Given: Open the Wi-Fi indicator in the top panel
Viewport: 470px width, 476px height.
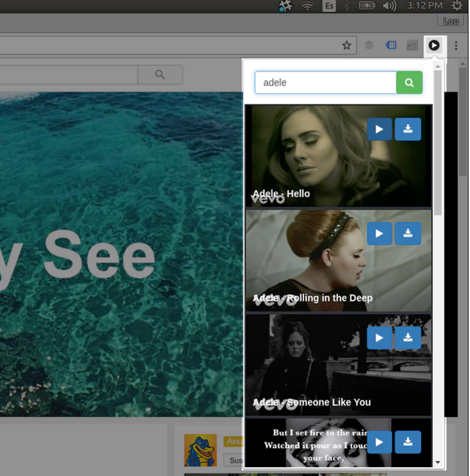Looking at the screenshot, I should [307, 6].
